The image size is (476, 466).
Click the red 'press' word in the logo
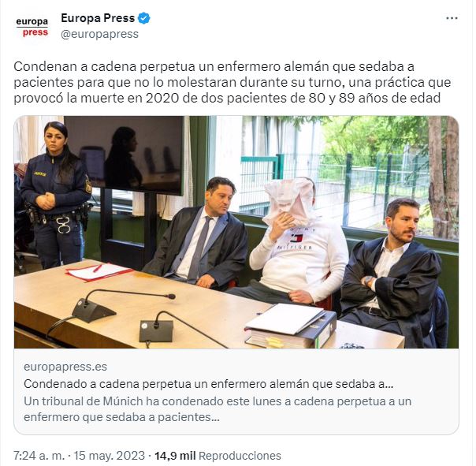coord(35,32)
